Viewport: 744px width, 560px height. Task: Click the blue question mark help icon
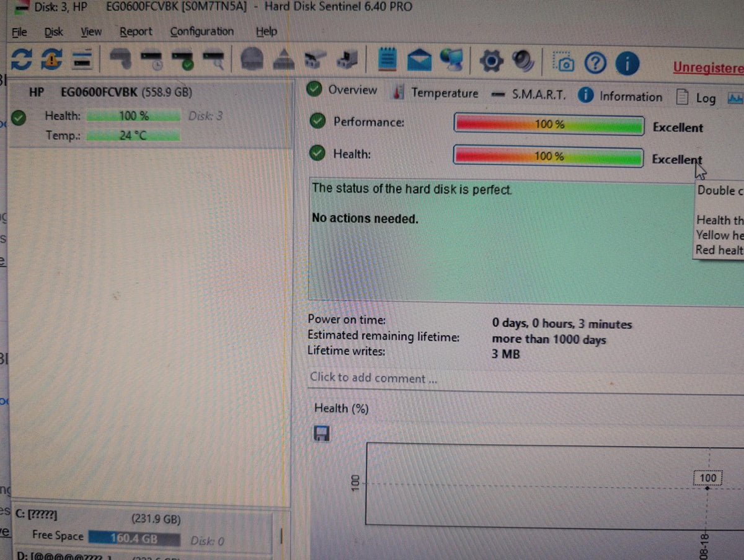596,63
